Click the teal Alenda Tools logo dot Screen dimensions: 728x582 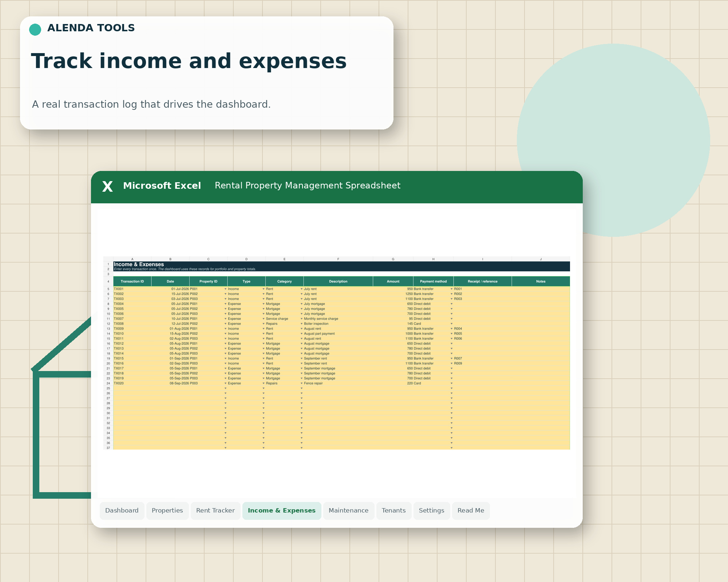[35, 29]
